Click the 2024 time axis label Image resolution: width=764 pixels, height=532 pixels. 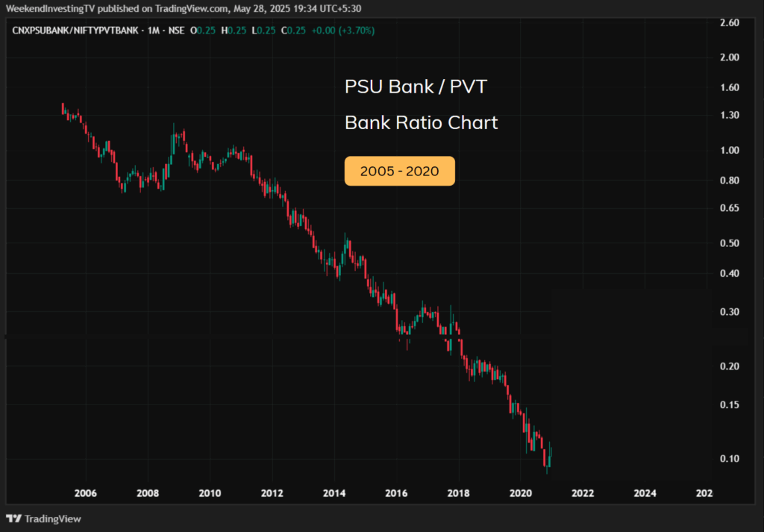coord(645,493)
